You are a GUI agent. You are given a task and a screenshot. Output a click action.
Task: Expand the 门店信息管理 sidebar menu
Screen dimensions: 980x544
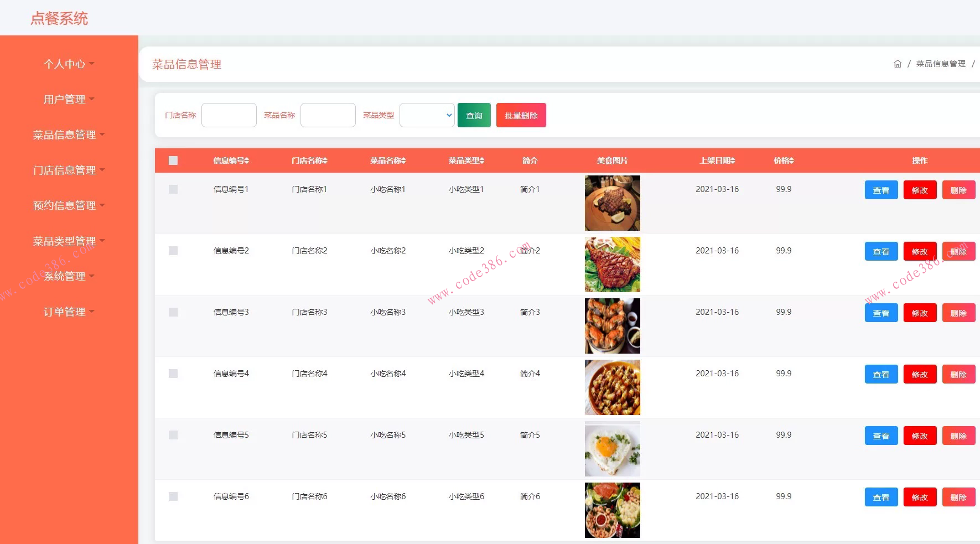(69, 170)
